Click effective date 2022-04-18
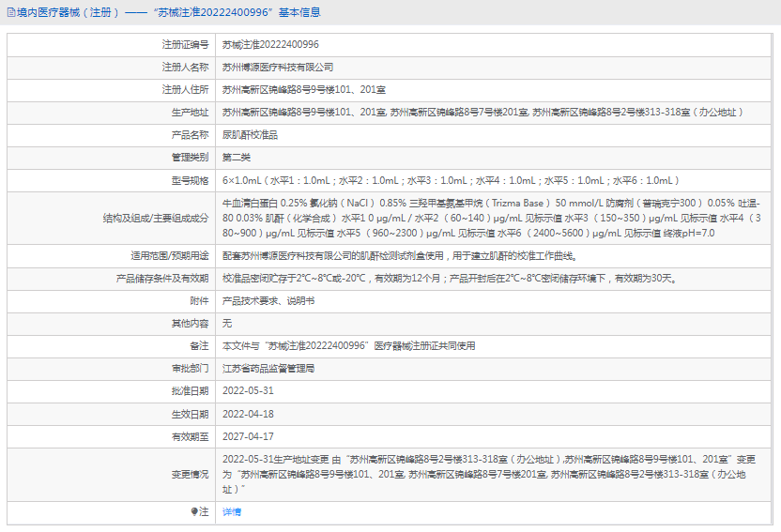The height and width of the screenshot is (532, 781). click(x=248, y=414)
